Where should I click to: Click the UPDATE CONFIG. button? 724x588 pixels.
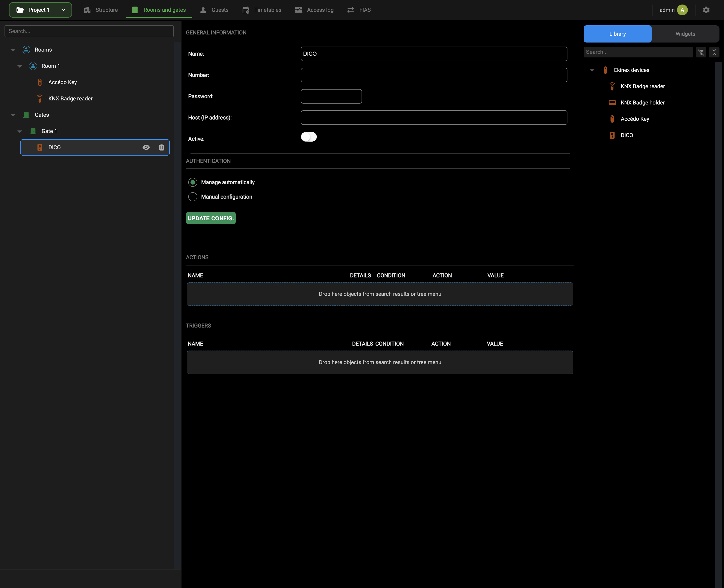tap(211, 218)
